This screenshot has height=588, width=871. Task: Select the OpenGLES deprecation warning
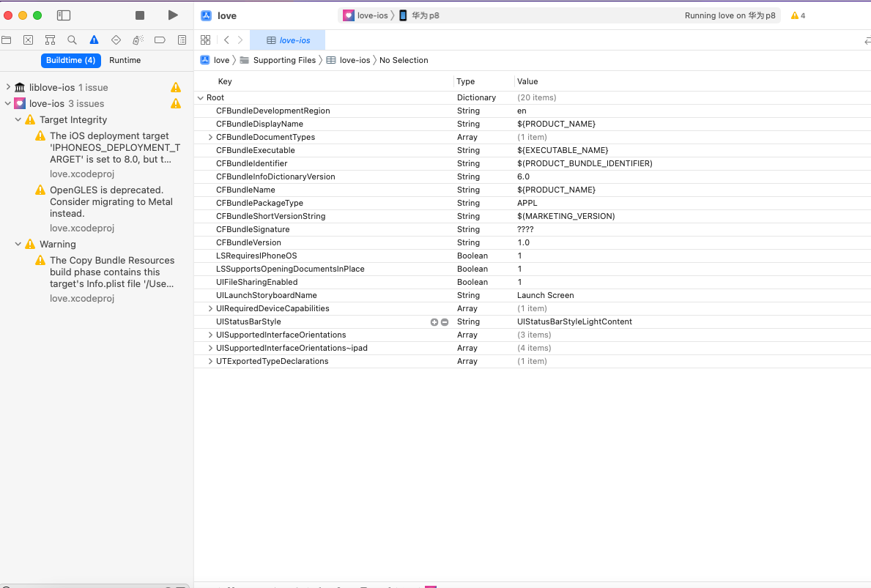pyautogui.click(x=110, y=201)
